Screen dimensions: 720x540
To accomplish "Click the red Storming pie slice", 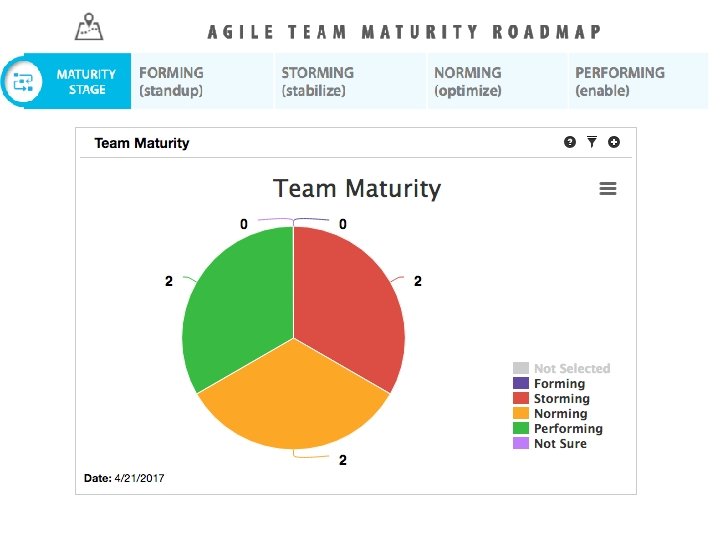I will click(x=350, y=300).
